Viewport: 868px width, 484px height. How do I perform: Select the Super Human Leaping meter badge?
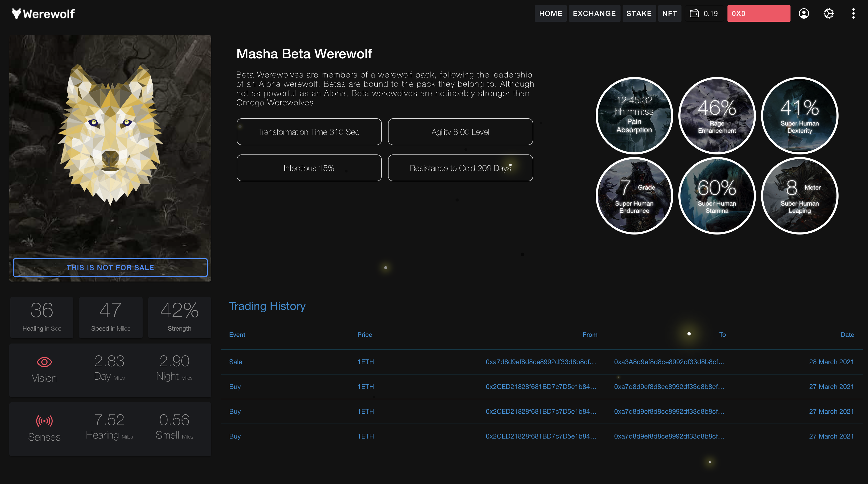click(800, 195)
